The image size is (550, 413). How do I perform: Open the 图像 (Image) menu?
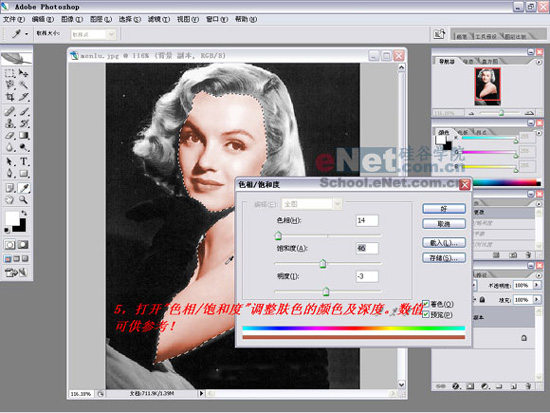point(72,19)
